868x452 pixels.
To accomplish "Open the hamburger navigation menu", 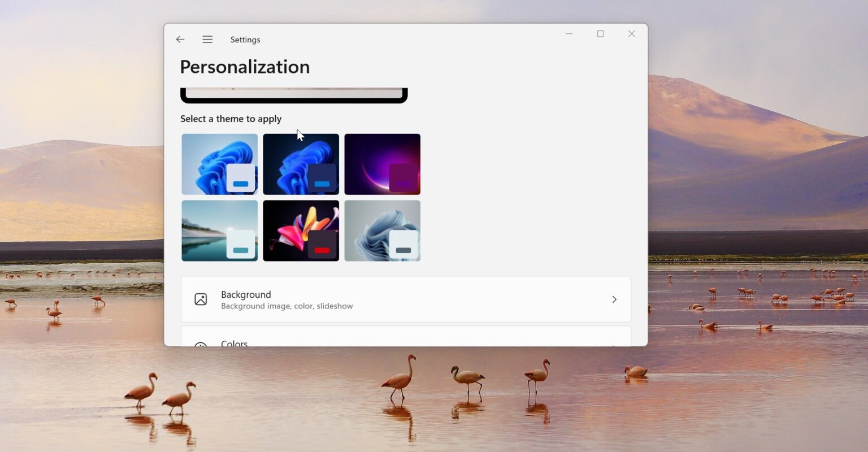I will pos(207,40).
